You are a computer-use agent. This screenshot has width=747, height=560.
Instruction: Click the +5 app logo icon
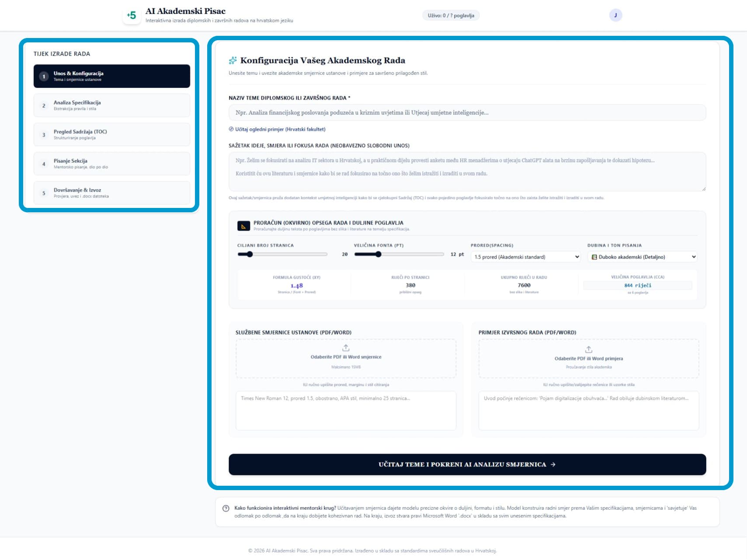tap(132, 15)
